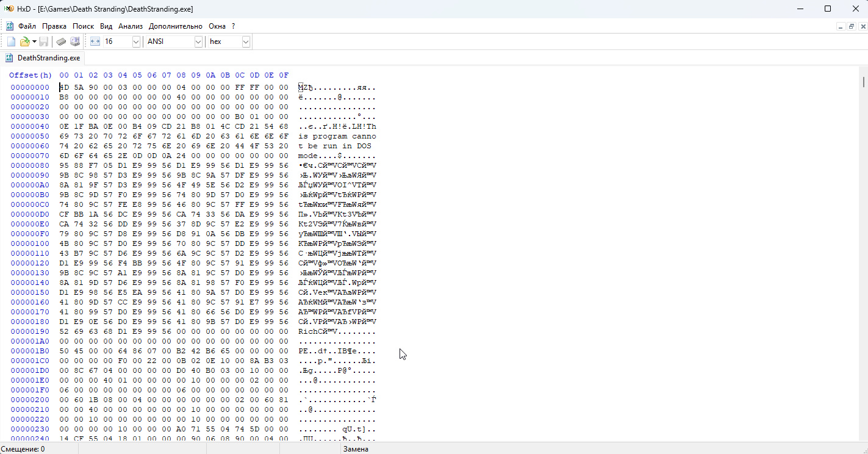Click the decoded text 'is program canno'
Viewport: 868px width, 454px height.
tap(337, 136)
